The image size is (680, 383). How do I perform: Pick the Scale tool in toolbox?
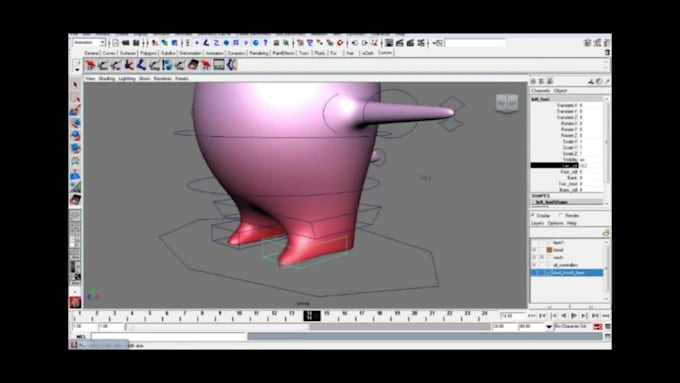[75, 148]
